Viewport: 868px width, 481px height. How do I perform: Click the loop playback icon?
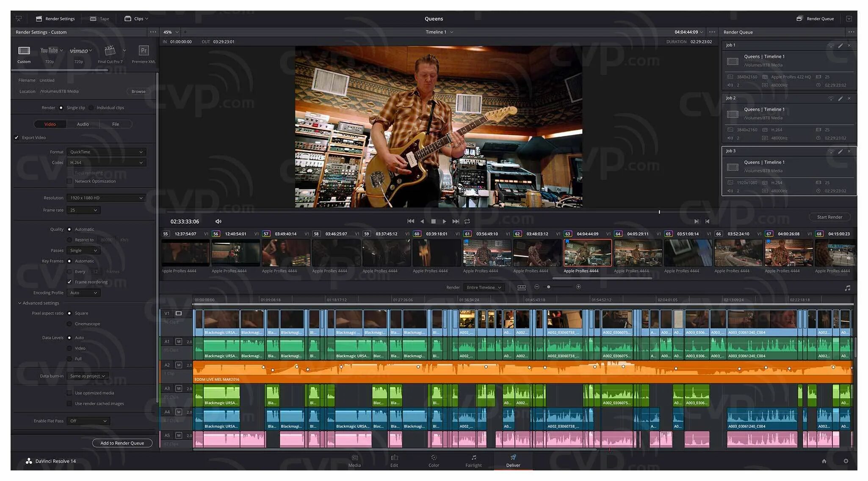coord(467,221)
